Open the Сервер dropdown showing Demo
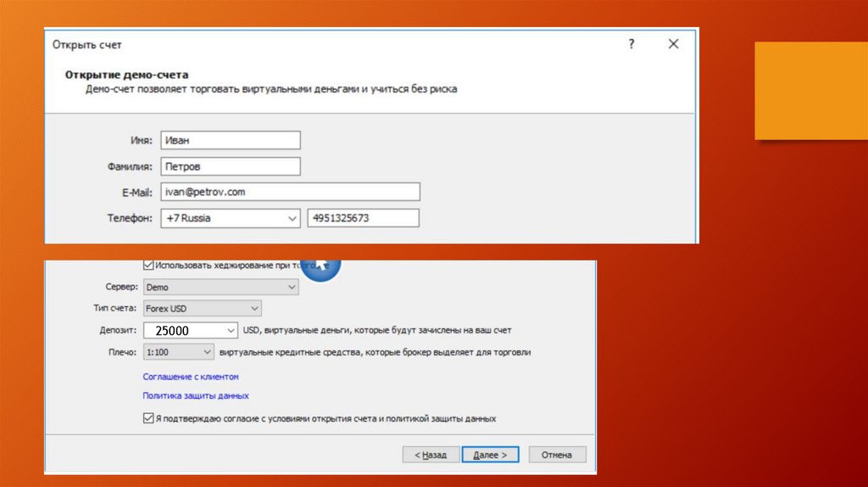 (221, 287)
